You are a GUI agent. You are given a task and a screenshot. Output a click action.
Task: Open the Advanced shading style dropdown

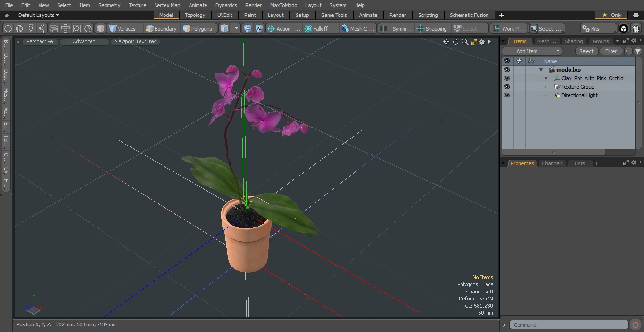pos(84,42)
